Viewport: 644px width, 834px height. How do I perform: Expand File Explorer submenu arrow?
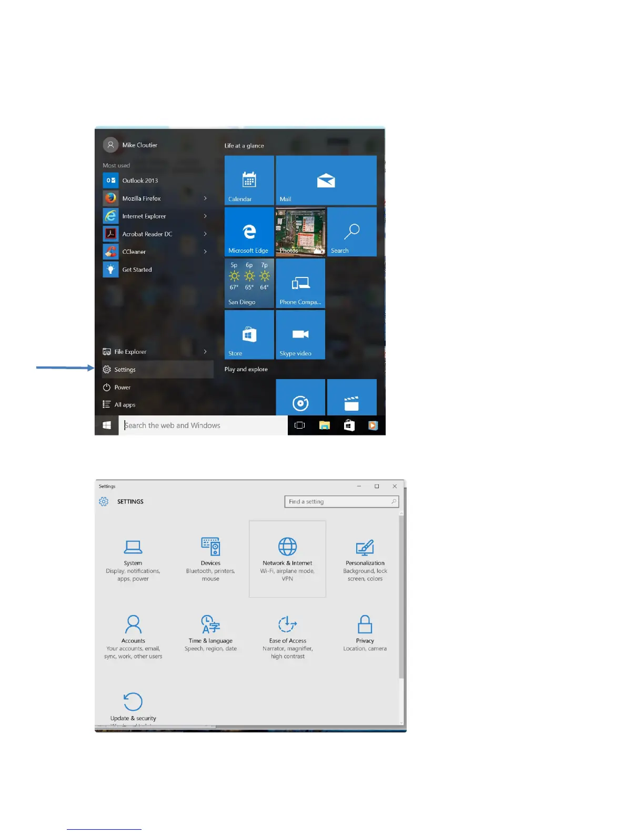click(205, 352)
